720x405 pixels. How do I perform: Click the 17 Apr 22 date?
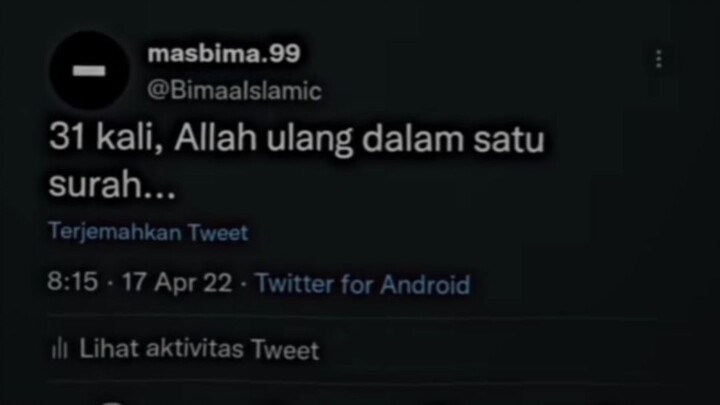click(x=177, y=282)
